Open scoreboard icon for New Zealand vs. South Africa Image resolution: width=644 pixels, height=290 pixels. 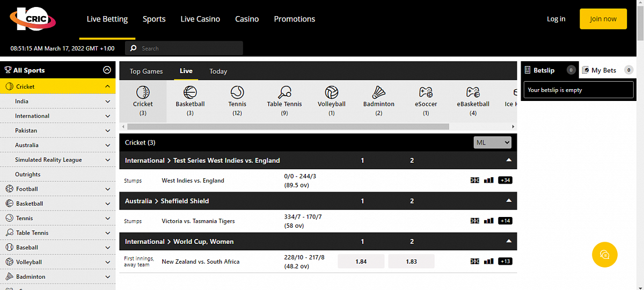[x=475, y=262]
